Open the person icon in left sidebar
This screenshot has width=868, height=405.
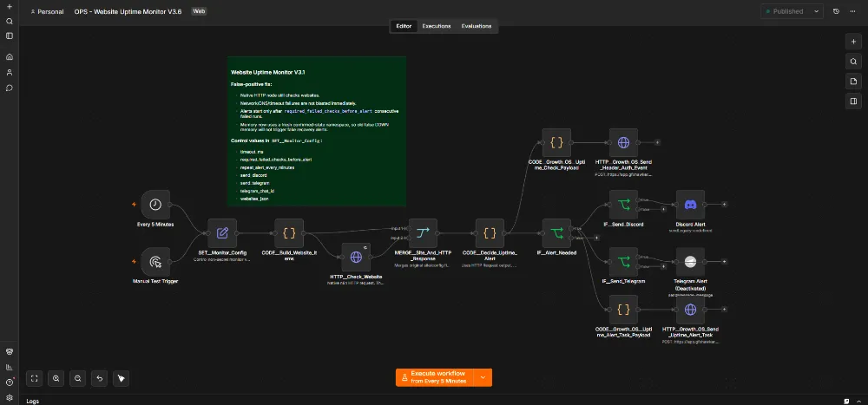[x=10, y=73]
